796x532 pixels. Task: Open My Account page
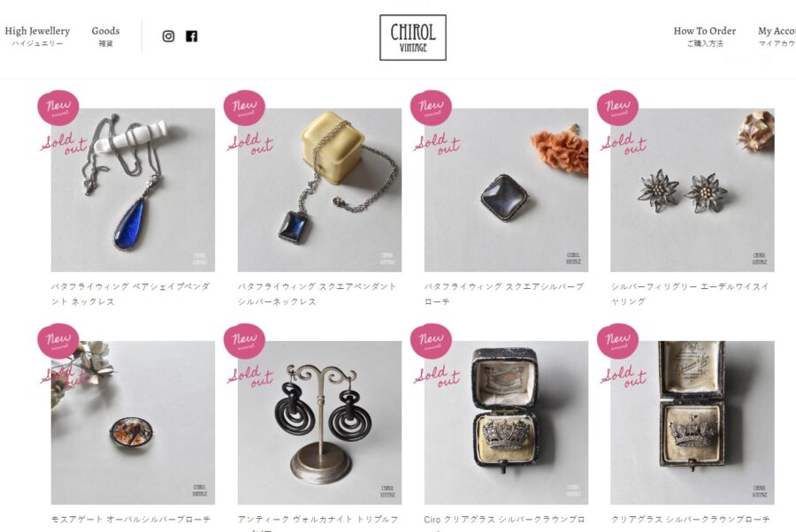coord(777,36)
